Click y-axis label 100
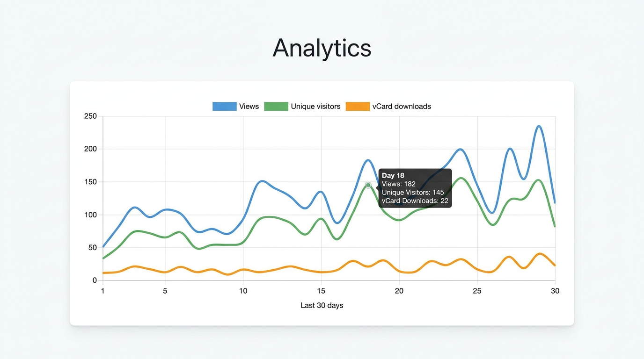644x359 pixels. [90, 215]
